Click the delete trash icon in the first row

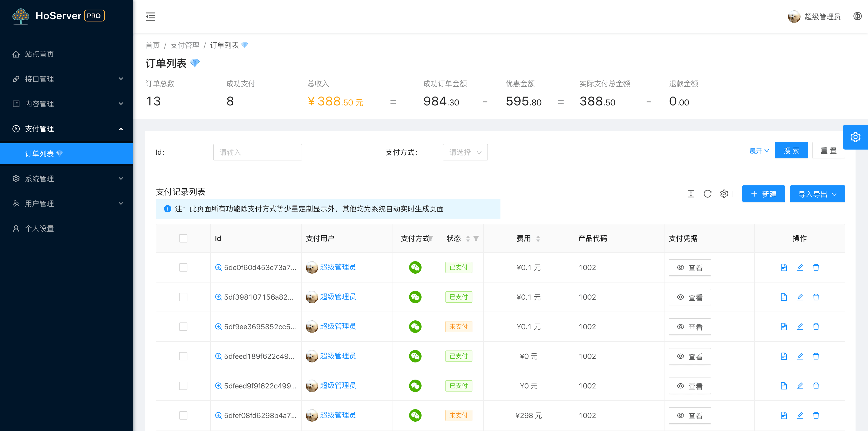tap(816, 268)
